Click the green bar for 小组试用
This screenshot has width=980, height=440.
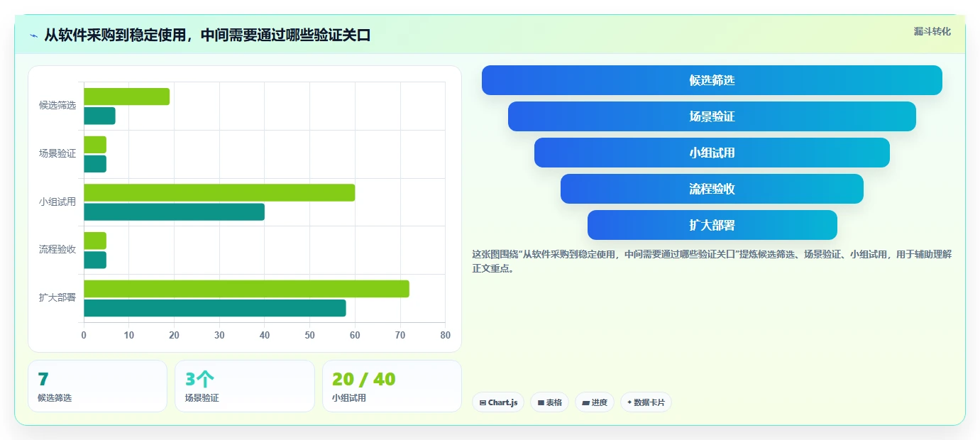[x=219, y=192]
